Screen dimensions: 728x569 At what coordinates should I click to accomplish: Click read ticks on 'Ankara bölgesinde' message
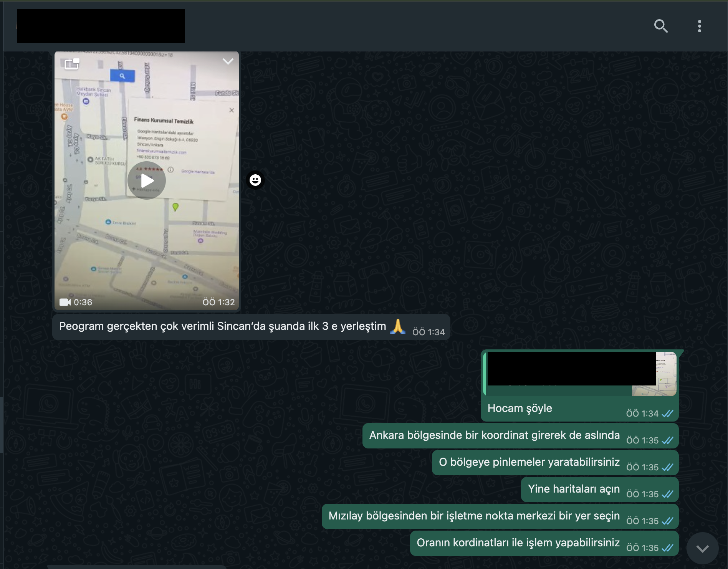(667, 440)
